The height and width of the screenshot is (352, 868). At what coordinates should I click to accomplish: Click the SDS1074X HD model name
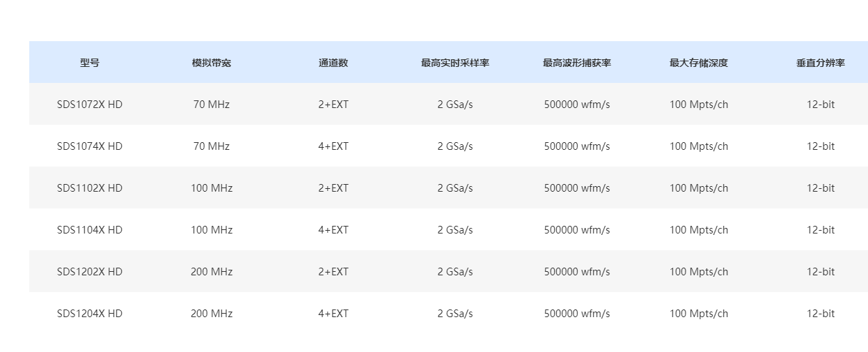[90, 146]
